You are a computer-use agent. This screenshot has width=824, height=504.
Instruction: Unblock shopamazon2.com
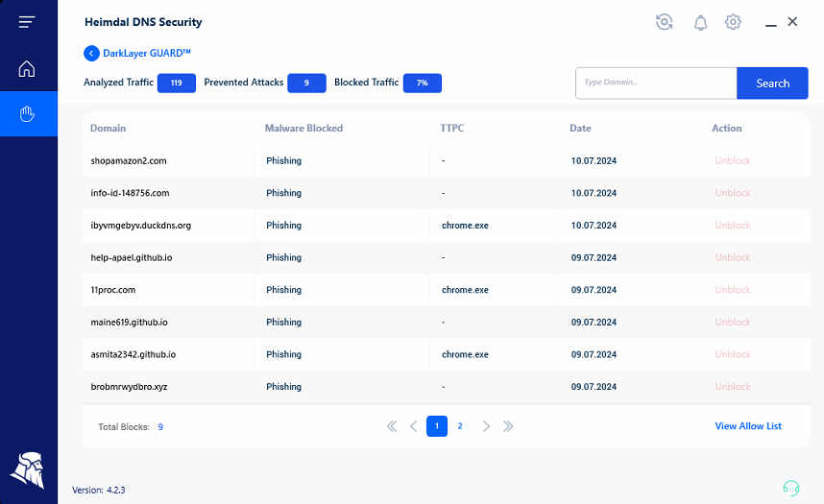point(733,161)
